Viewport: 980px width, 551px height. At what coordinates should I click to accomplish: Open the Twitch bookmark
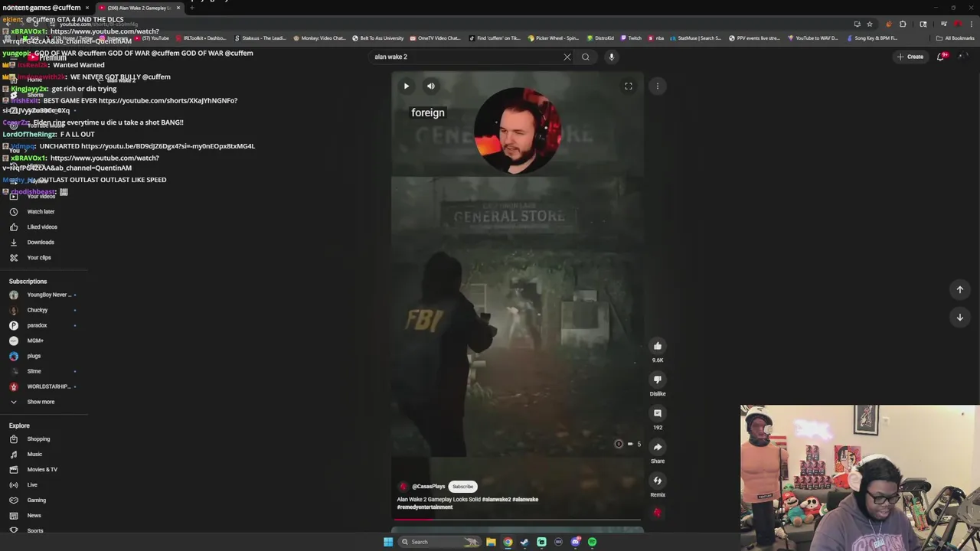[631, 38]
